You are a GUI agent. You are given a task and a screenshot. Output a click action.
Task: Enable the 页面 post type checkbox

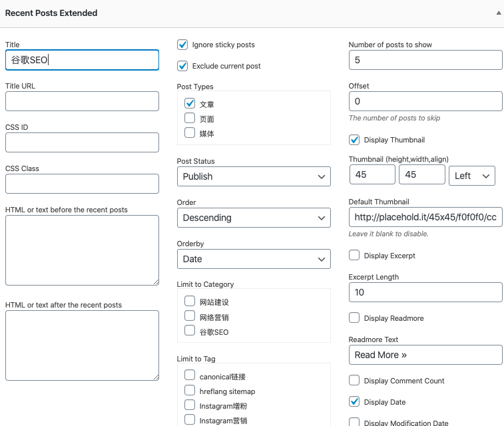[190, 118]
